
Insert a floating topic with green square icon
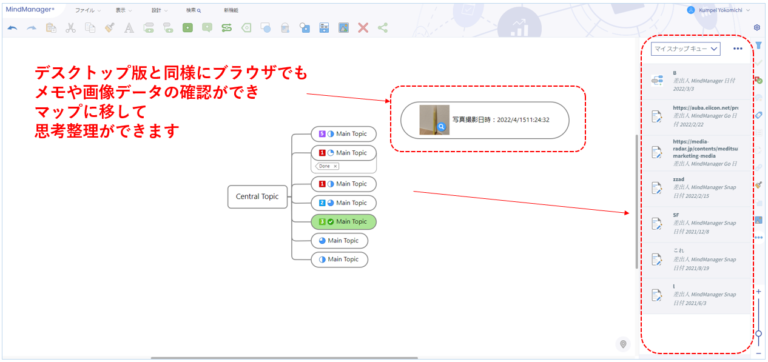coord(187,28)
